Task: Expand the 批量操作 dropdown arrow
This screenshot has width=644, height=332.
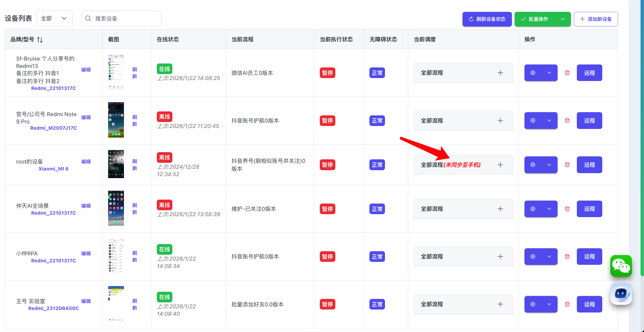Action: [x=563, y=19]
